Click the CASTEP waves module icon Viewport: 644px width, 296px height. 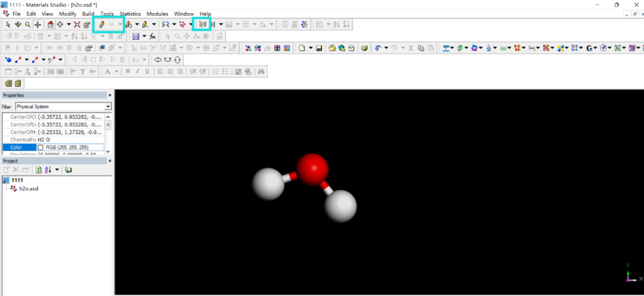502,48
